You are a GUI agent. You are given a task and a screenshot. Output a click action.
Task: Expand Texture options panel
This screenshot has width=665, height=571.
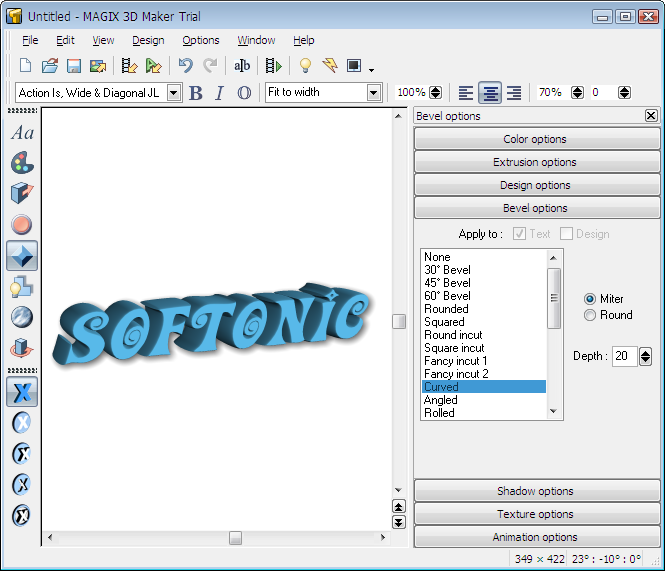click(536, 514)
